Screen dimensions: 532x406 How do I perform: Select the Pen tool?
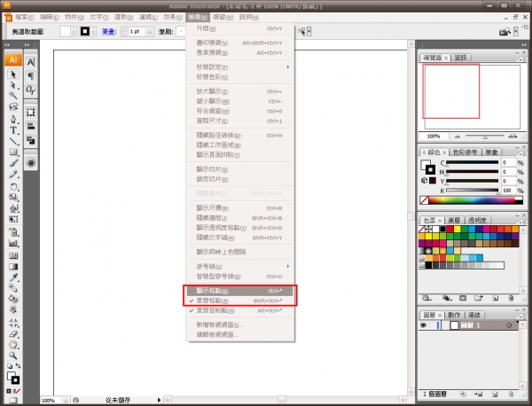pyautogui.click(x=13, y=119)
